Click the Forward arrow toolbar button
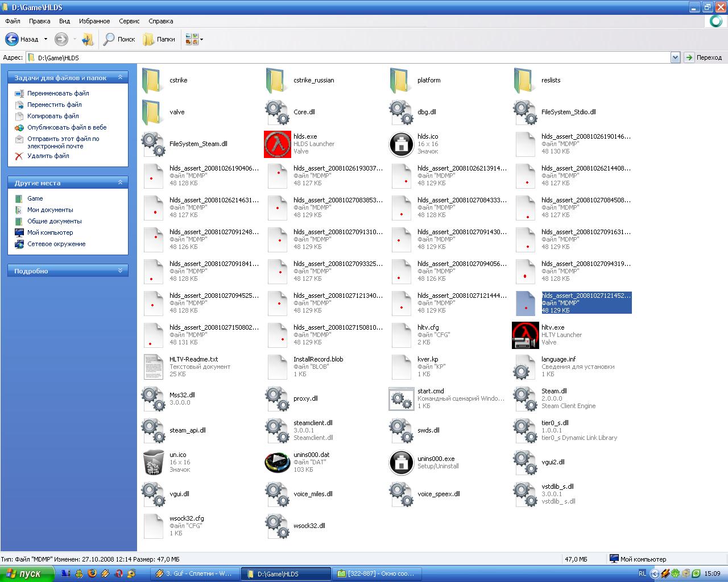 click(x=61, y=39)
